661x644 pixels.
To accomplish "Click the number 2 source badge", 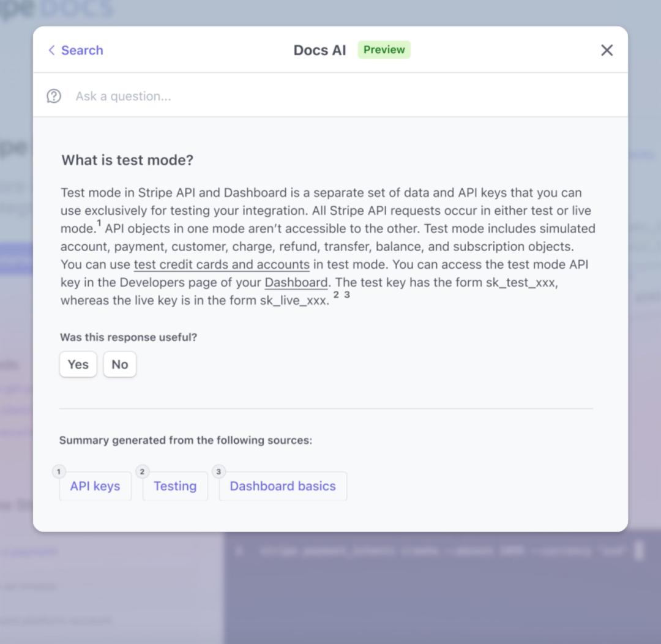I will click(x=142, y=471).
